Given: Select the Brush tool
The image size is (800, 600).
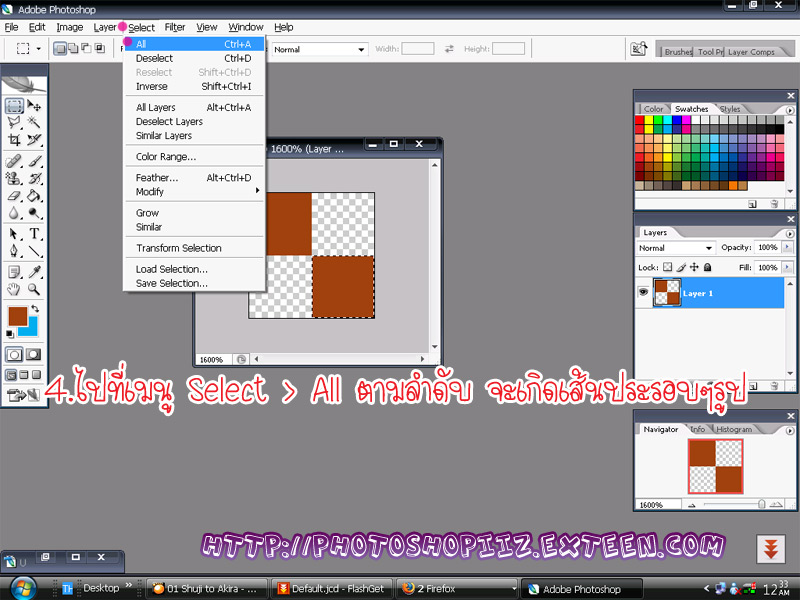Looking at the screenshot, I should pyautogui.click(x=34, y=161).
